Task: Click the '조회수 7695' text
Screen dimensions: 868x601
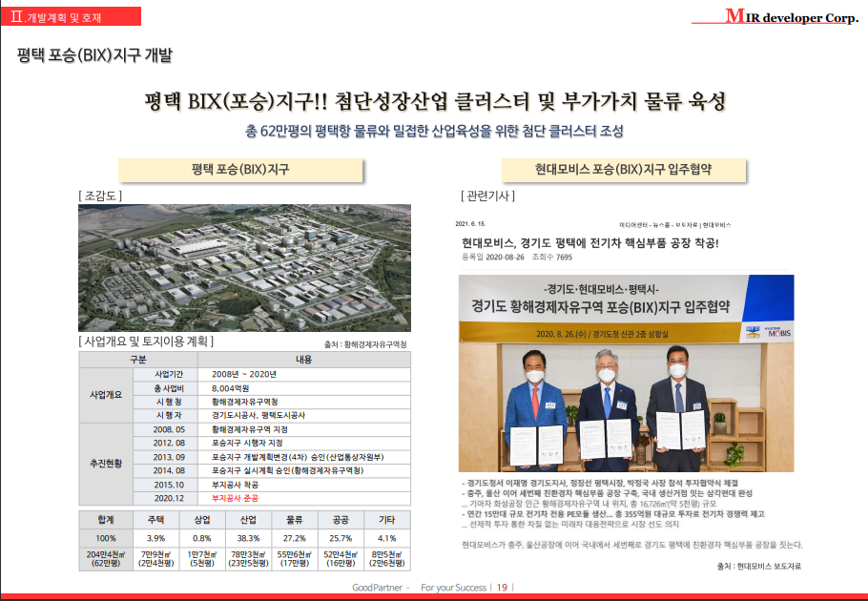Action: tap(552, 258)
